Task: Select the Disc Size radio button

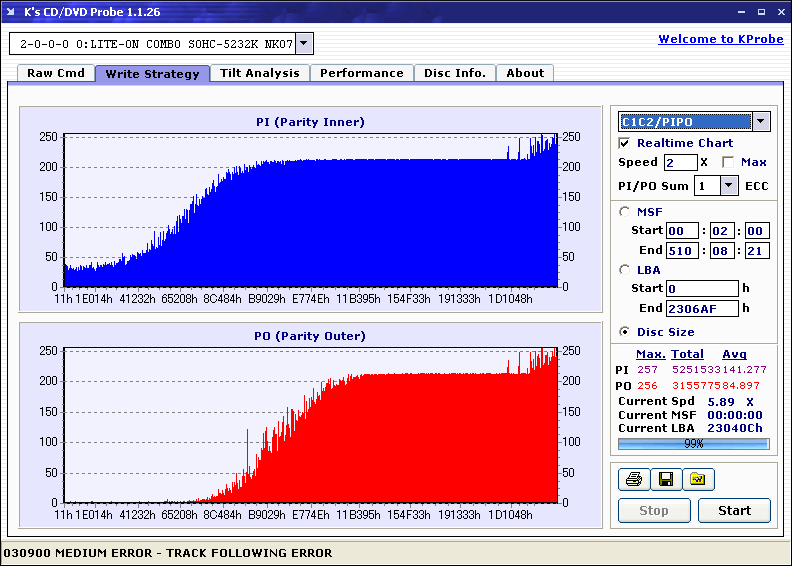Action: [x=624, y=332]
